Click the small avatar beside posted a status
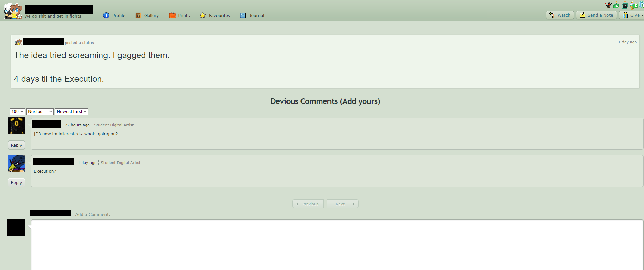The width and height of the screenshot is (644, 270). pos(18,42)
